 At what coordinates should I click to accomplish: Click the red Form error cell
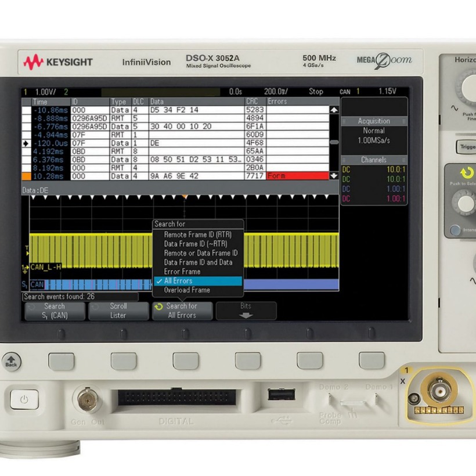tap(297, 176)
